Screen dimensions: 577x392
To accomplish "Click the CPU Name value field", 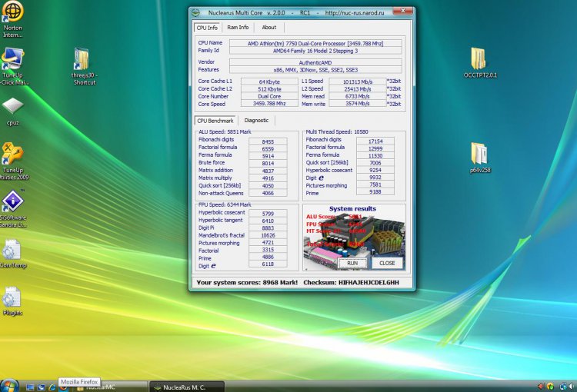I will point(315,43).
